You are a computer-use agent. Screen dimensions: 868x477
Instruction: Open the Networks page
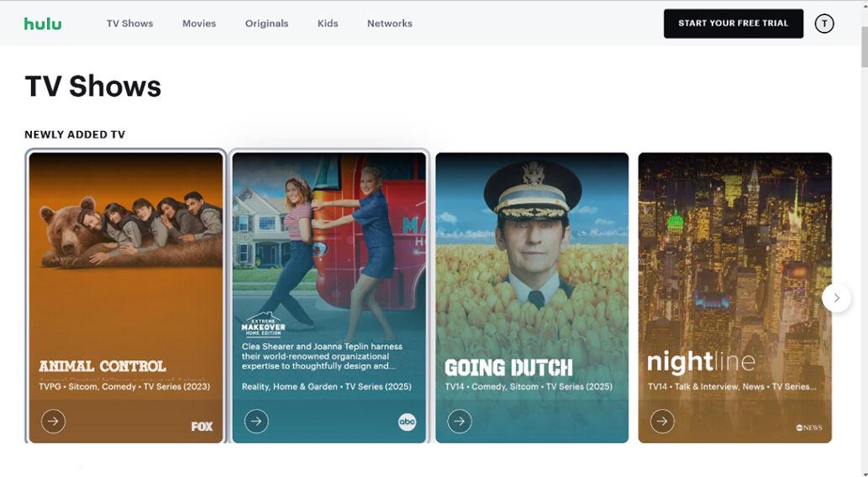tap(390, 24)
